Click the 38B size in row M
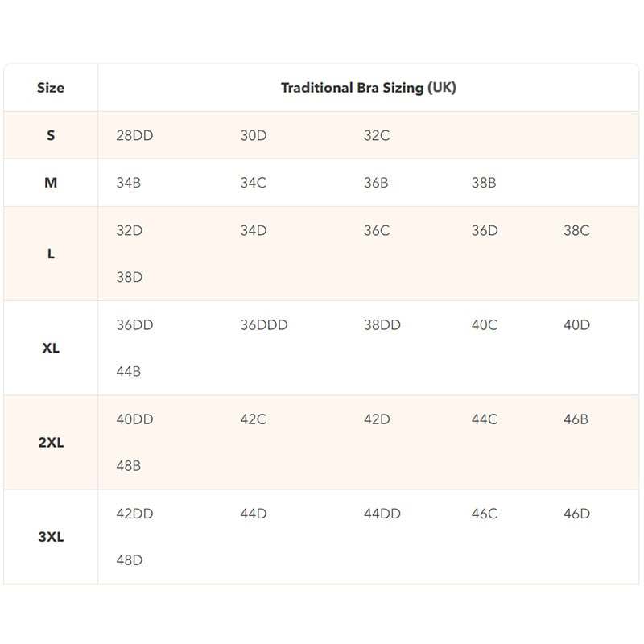 point(484,183)
